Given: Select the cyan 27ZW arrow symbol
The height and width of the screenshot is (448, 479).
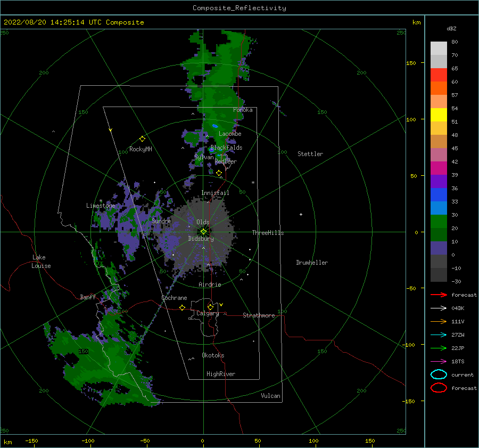Looking at the screenshot, I should [439, 335].
